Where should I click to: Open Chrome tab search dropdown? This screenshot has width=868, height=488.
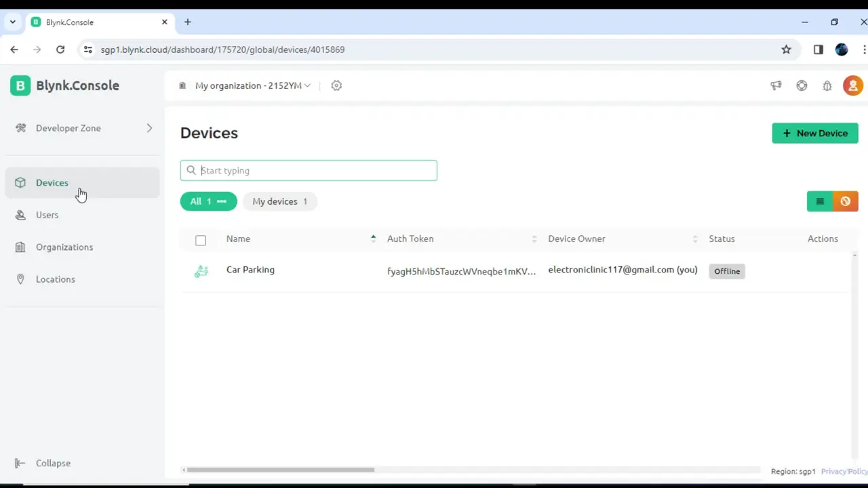pos(12,22)
